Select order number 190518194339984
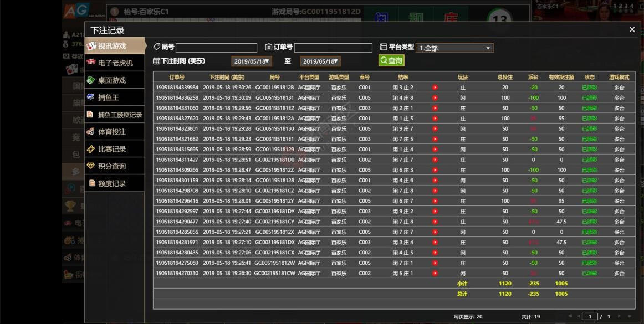 (177, 88)
